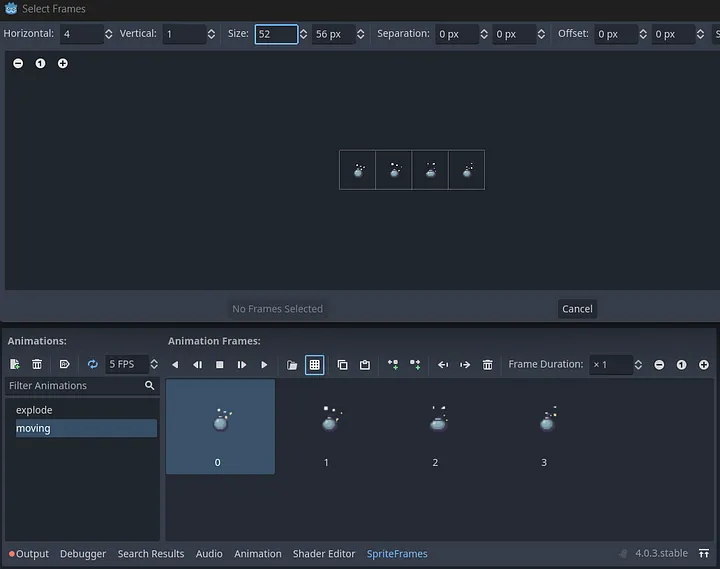Focus the Vertical value field
This screenshot has height=569, width=720.
pyautogui.click(x=184, y=34)
